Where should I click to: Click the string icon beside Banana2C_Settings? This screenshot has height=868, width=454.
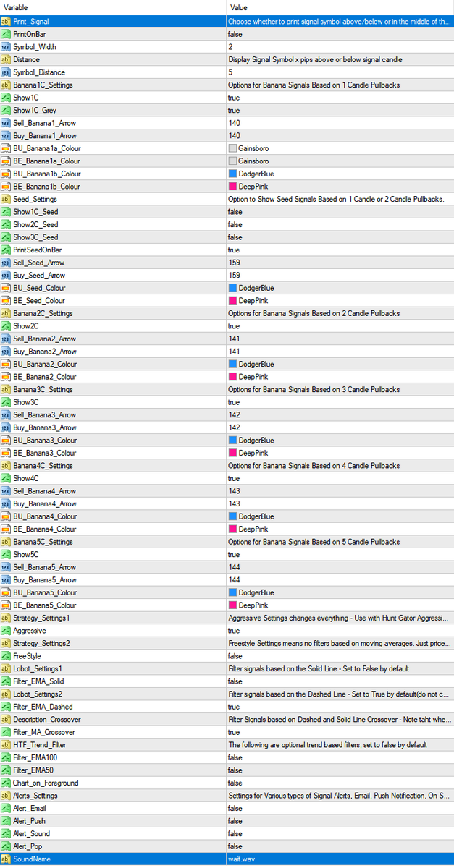pyautogui.click(x=6, y=313)
